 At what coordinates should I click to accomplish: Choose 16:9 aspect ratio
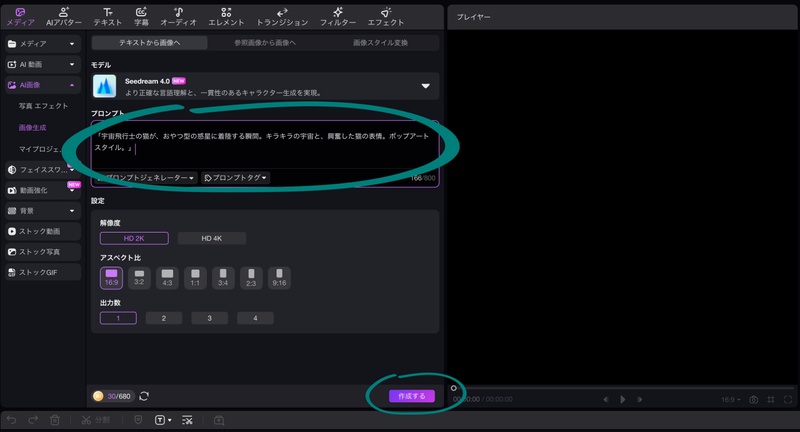111,278
